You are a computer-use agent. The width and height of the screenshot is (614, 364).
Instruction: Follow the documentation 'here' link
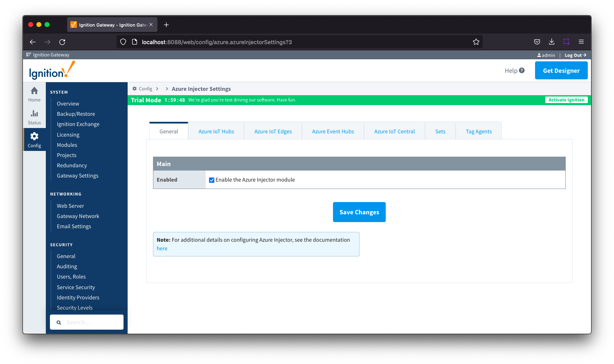[162, 248]
